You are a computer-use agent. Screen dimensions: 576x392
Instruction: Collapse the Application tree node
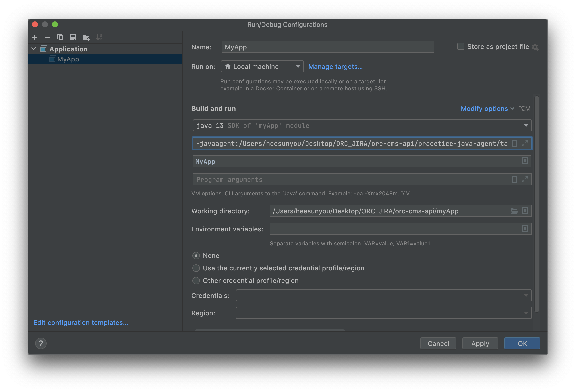(34, 49)
